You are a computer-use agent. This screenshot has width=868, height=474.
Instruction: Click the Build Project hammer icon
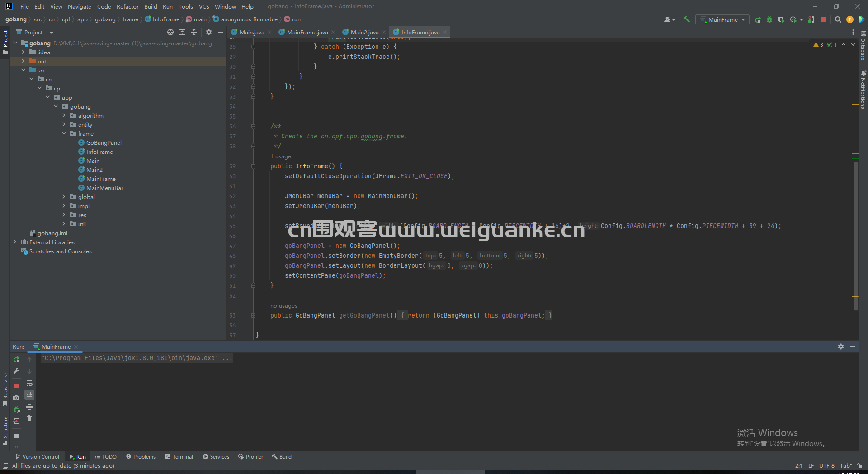[686, 19]
